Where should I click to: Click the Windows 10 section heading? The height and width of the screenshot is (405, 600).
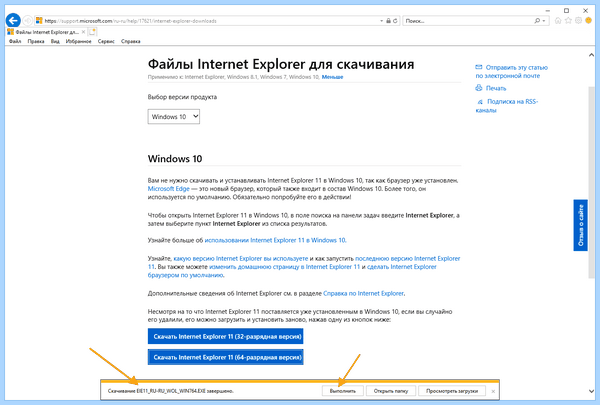tap(175, 159)
